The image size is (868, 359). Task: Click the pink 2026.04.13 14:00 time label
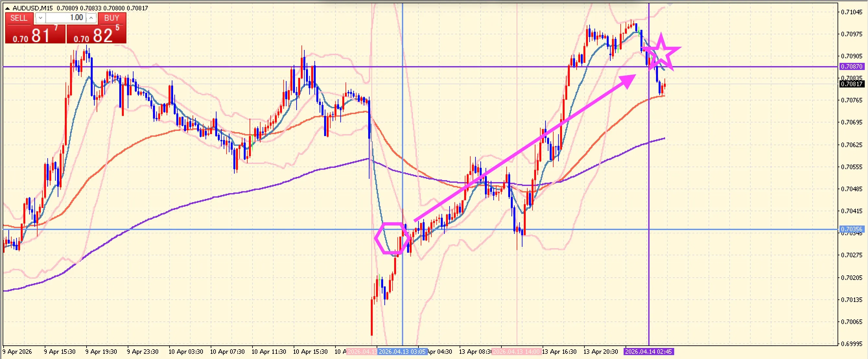pyautogui.click(x=516, y=352)
